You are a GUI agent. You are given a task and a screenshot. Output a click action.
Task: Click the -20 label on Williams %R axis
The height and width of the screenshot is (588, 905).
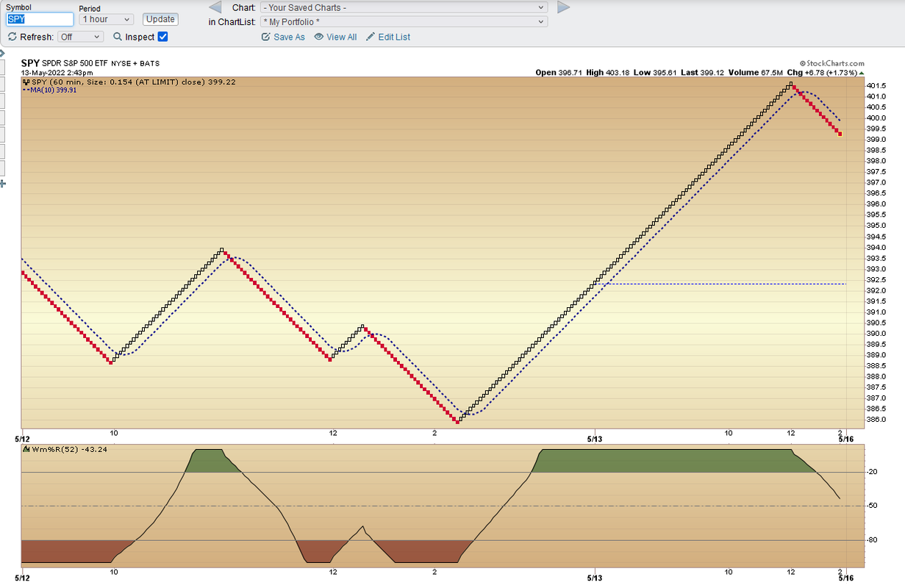[873, 472]
